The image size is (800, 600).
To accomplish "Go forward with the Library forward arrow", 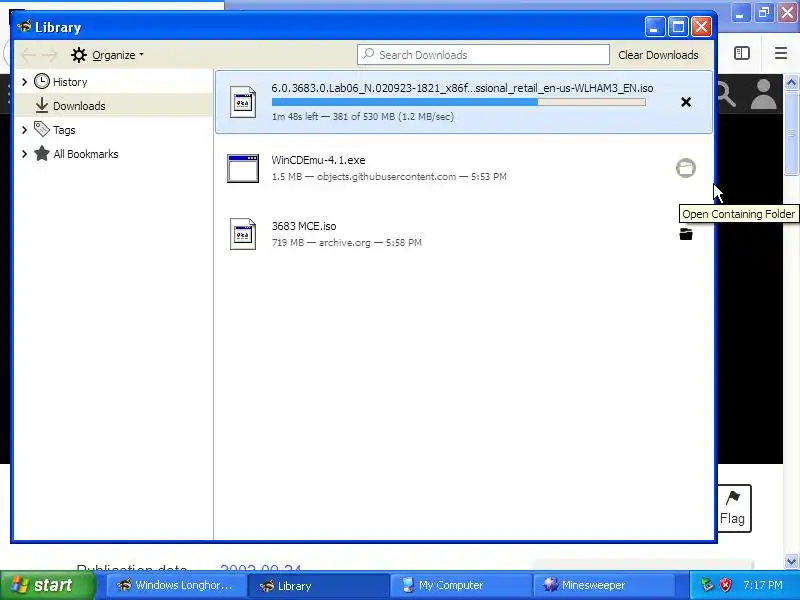I will coord(49,55).
